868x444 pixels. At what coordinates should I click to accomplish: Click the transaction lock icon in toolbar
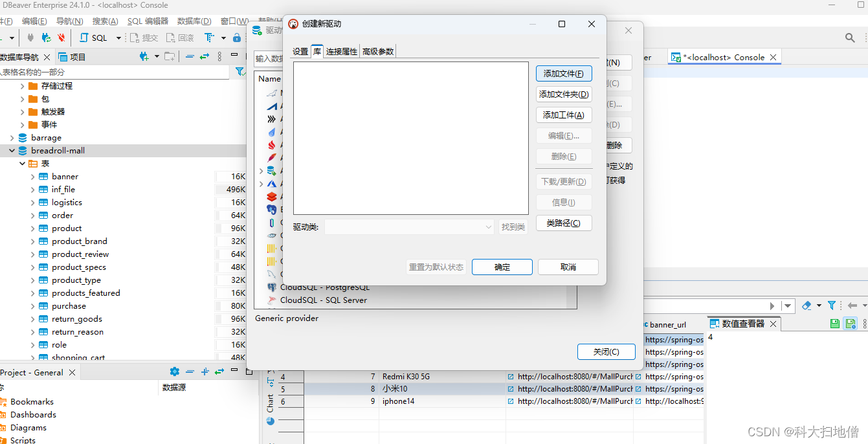(x=237, y=38)
